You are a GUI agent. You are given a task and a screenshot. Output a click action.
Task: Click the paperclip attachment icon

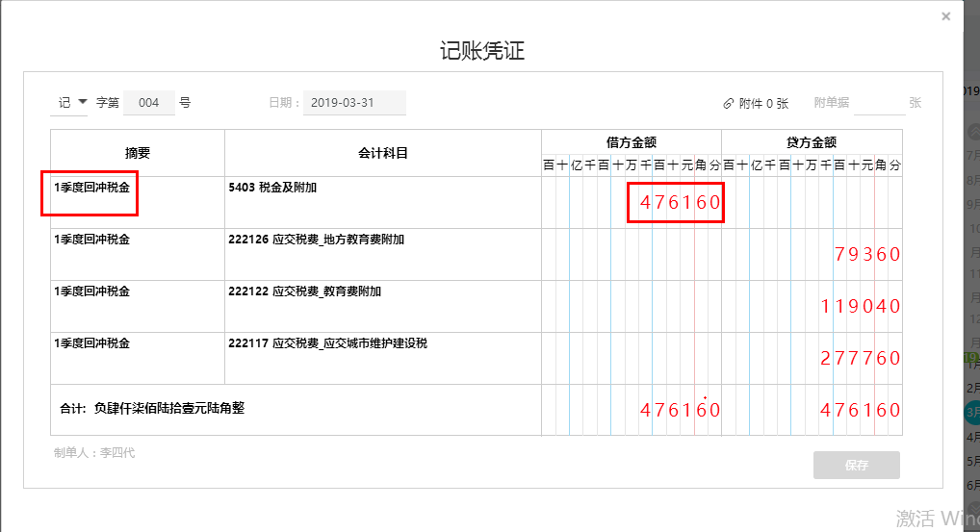click(x=728, y=104)
